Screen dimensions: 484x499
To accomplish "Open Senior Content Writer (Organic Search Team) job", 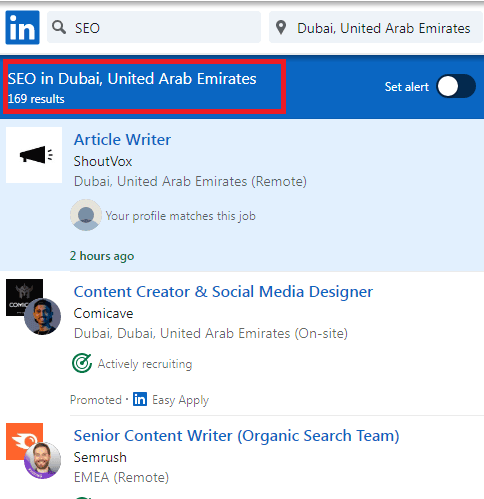I will tap(236, 436).
